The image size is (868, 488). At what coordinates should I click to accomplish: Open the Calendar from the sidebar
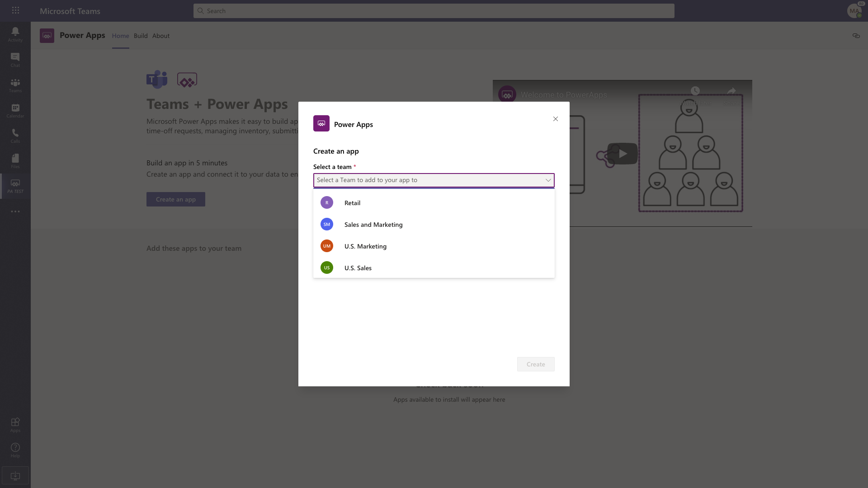pyautogui.click(x=15, y=110)
